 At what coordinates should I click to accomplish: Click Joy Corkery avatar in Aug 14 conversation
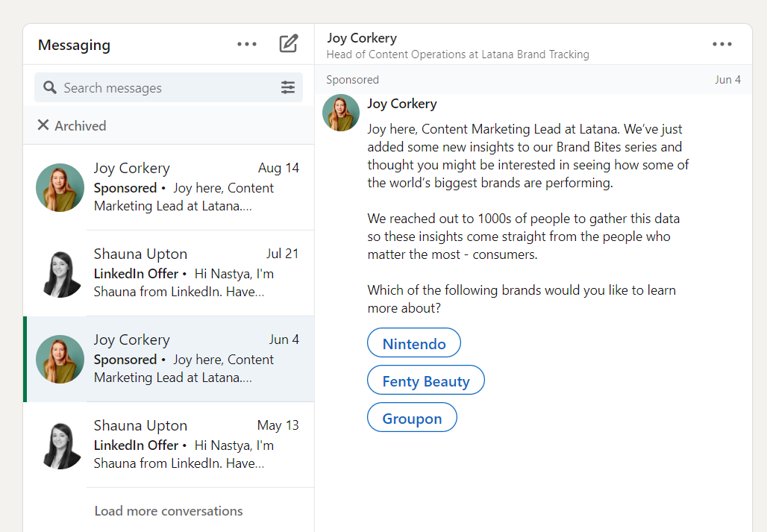tap(60, 187)
